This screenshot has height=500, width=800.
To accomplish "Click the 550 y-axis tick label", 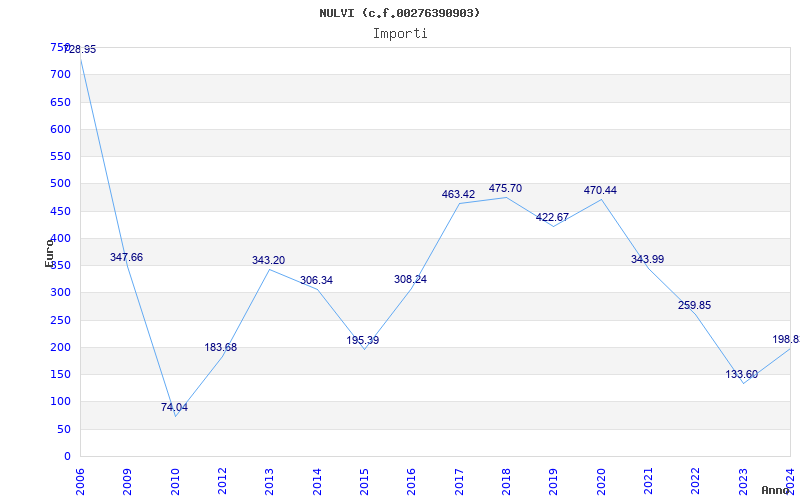I will [x=60, y=157].
